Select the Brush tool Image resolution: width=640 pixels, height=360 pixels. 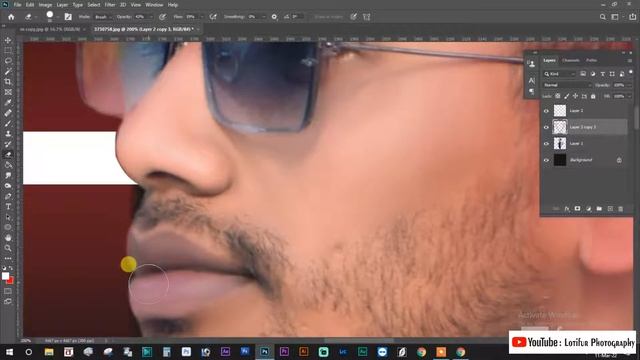click(x=8, y=123)
